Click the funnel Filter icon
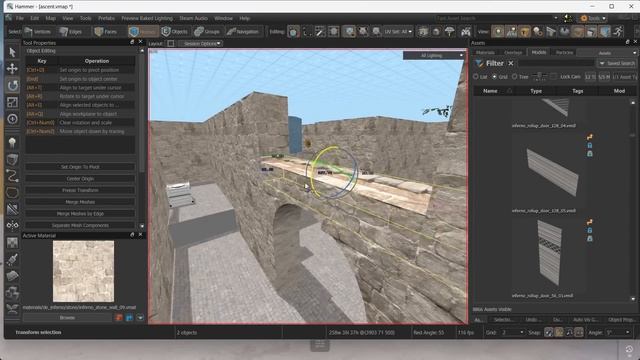The height and width of the screenshot is (360, 640). click(x=479, y=63)
